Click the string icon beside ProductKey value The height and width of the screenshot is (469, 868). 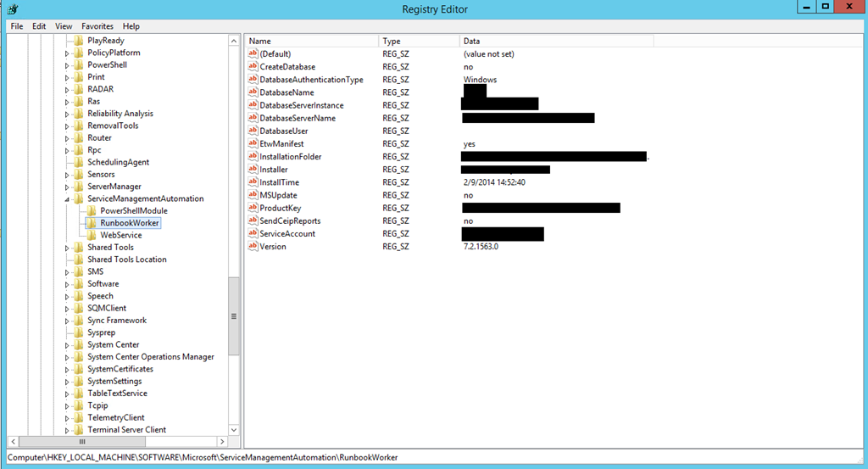253,208
